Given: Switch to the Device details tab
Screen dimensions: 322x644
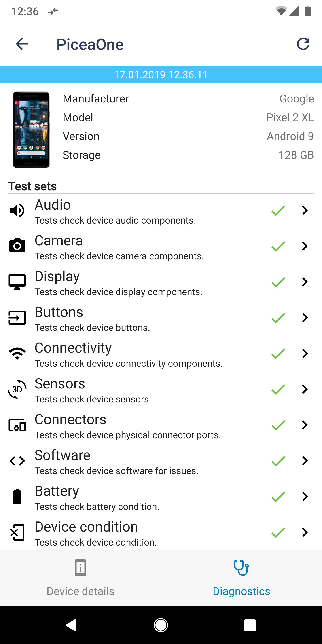Looking at the screenshot, I should click(80, 578).
